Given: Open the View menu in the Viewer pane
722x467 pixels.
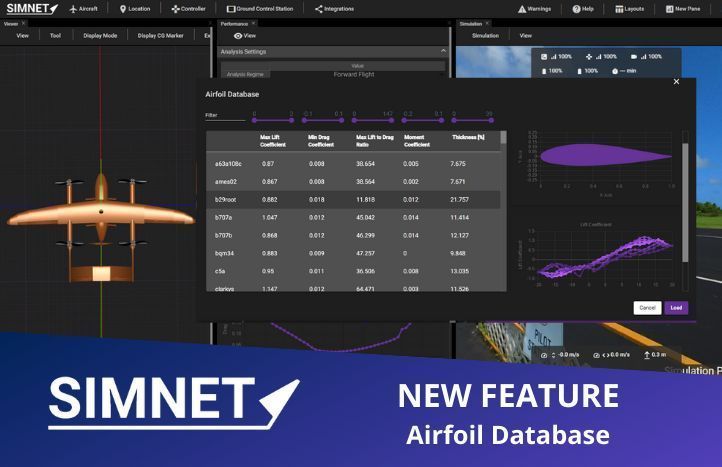Looking at the screenshot, I should click(23, 35).
